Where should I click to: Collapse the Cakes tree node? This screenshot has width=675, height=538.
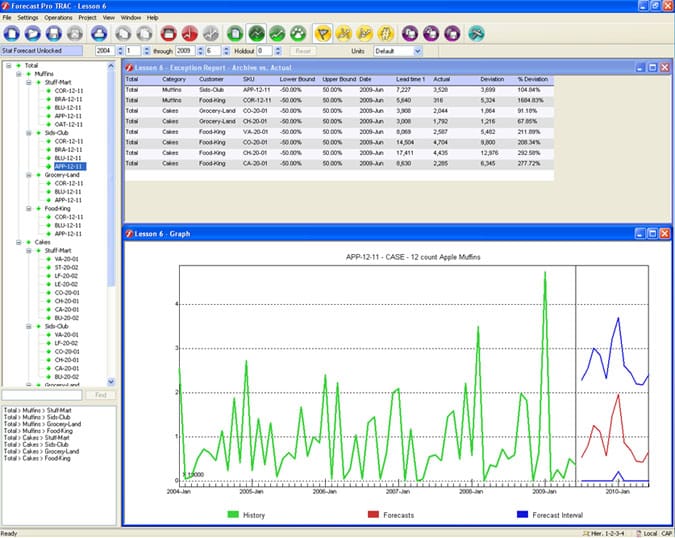pyautogui.click(x=19, y=242)
